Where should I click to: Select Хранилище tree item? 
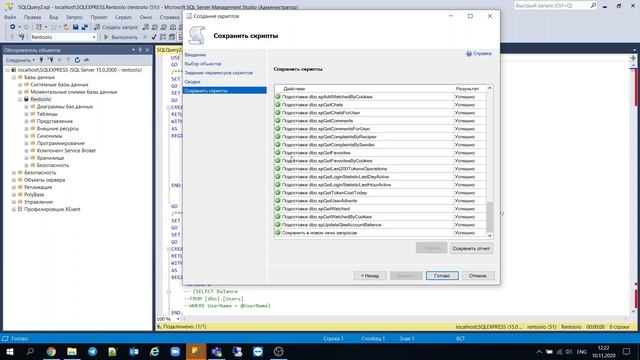pyautogui.click(x=50, y=158)
